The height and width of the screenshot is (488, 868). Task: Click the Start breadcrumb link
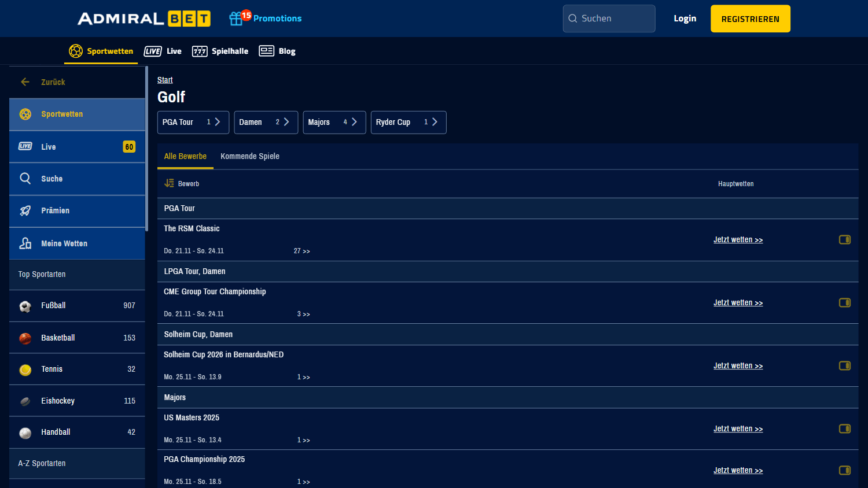[165, 80]
